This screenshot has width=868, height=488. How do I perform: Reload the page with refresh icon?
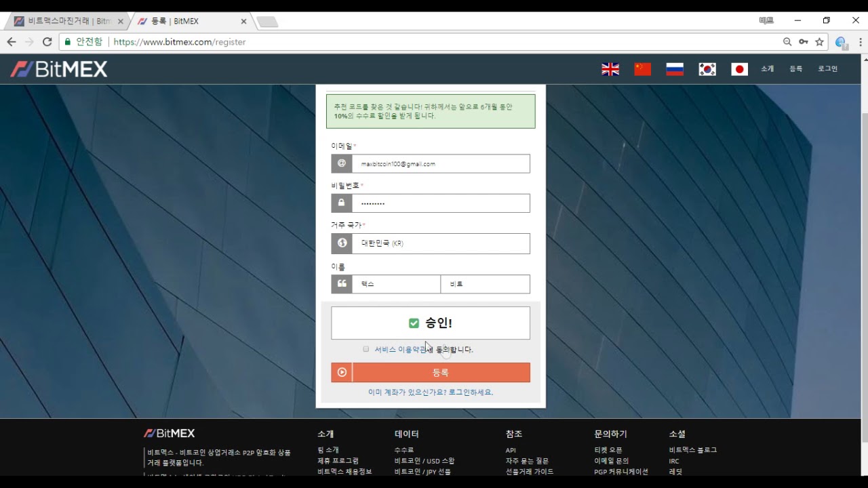tap(47, 42)
